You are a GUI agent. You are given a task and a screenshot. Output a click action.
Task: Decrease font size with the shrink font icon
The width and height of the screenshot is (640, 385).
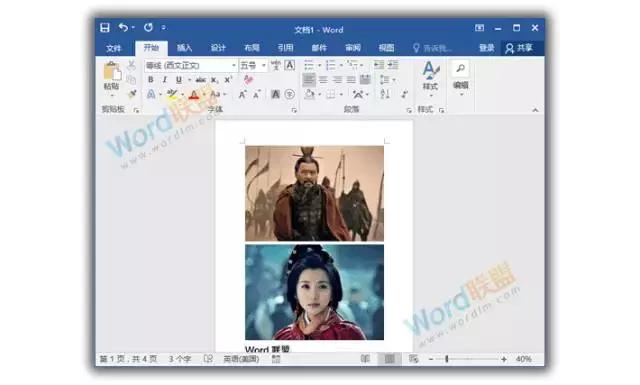pyautogui.click(x=256, y=95)
